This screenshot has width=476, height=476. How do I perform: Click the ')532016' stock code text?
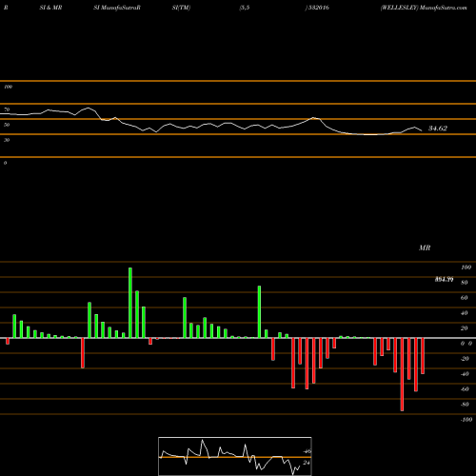(317, 8)
